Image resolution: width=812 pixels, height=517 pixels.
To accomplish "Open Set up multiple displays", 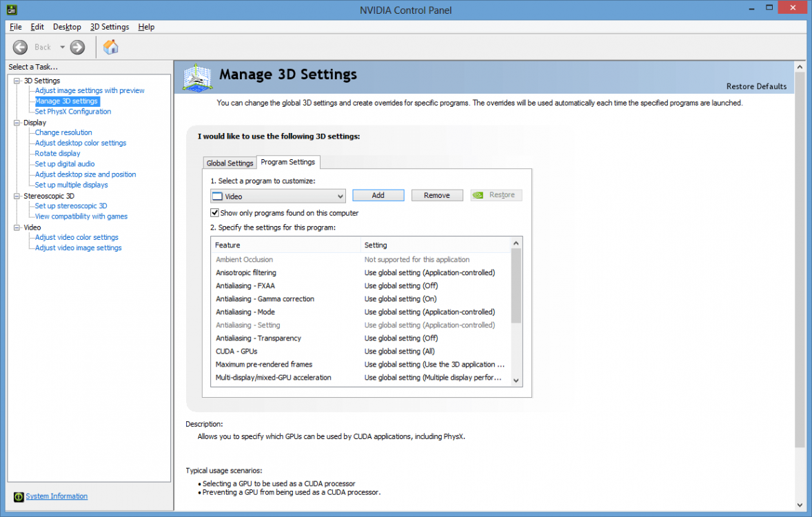I will click(72, 185).
